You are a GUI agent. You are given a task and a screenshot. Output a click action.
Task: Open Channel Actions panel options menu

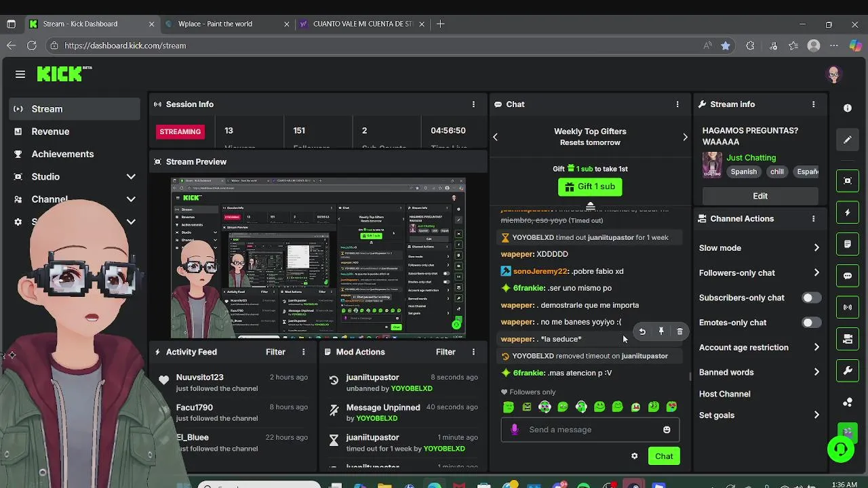click(x=813, y=219)
